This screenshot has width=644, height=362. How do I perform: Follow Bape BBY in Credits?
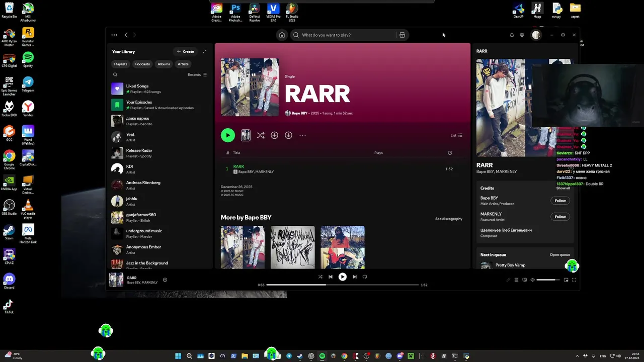[x=560, y=201]
